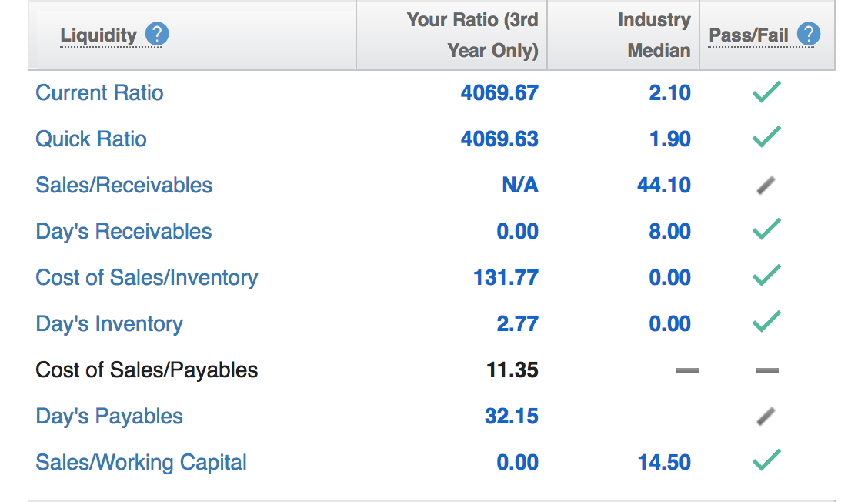
Task: Click the Day's Payables value 32.15
Action: coord(511,417)
